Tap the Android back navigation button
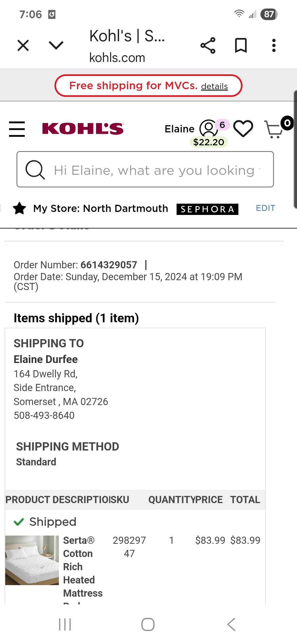This screenshot has height=644, width=297. click(232, 624)
